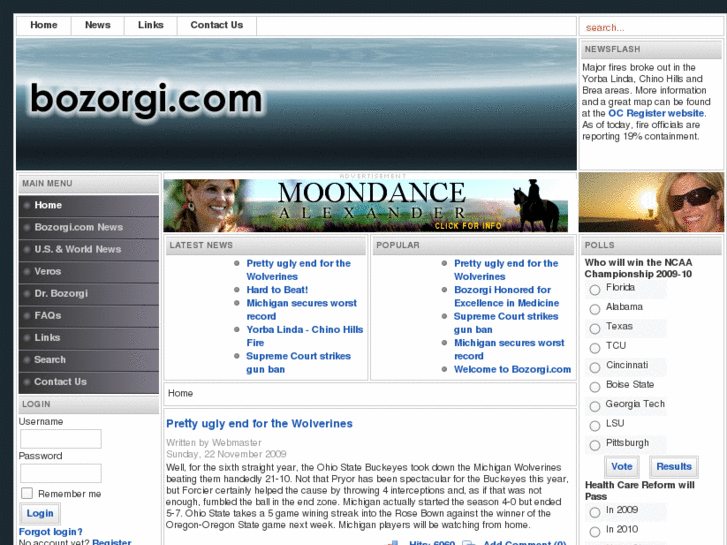Select U.S. & World News menu item

coord(89,250)
